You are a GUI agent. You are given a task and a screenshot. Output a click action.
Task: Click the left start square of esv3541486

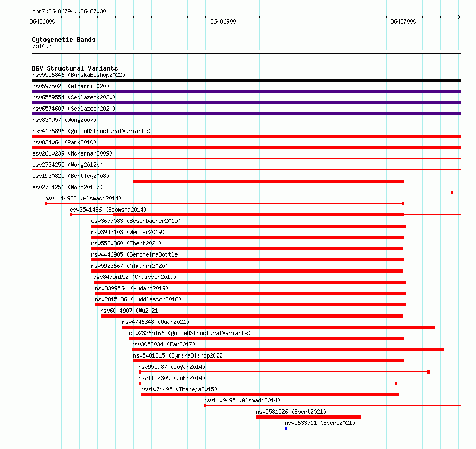click(71, 215)
